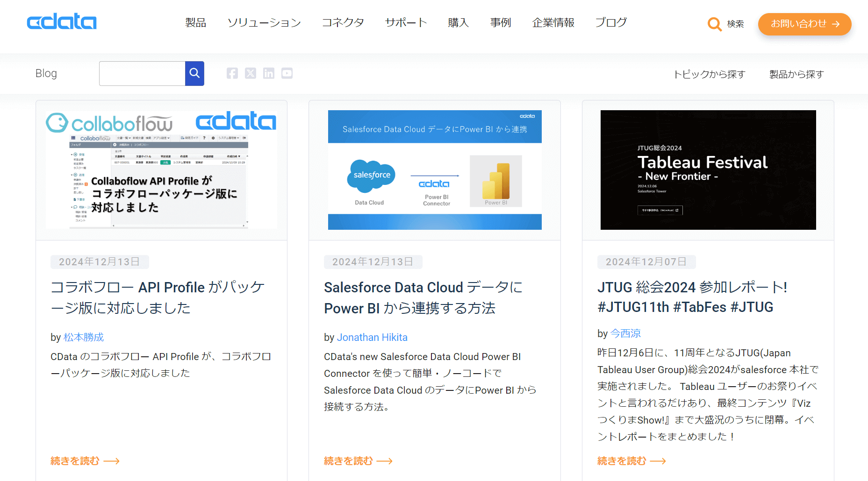The height and width of the screenshot is (481, 868).
Task: Expand 製品から探す filter
Action: click(x=796, y=74)
